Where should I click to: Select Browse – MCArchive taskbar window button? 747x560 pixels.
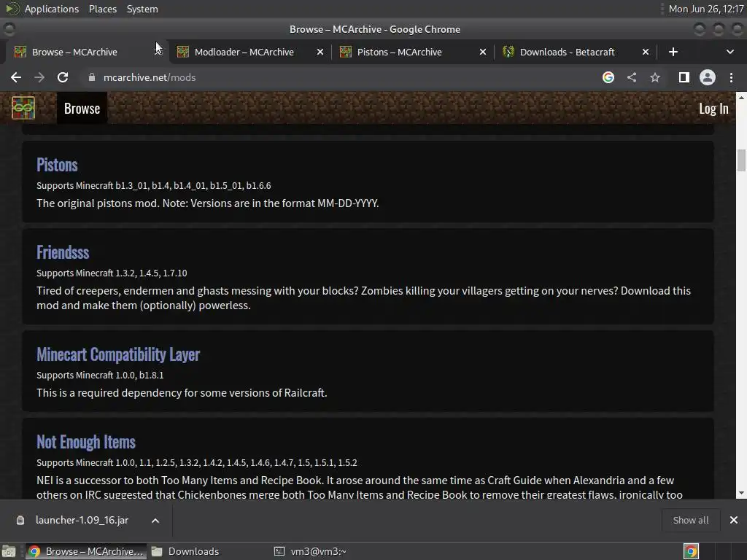coord(86,551)
